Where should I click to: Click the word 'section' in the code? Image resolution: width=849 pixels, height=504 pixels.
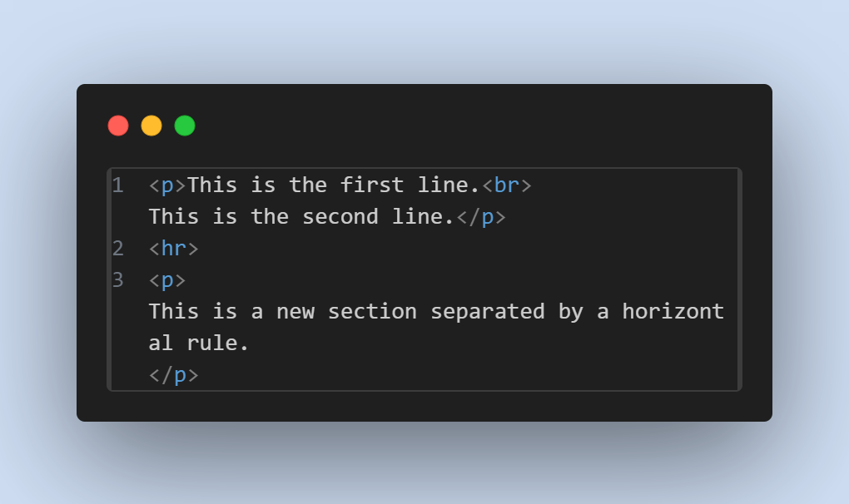[x=372, y=312]
